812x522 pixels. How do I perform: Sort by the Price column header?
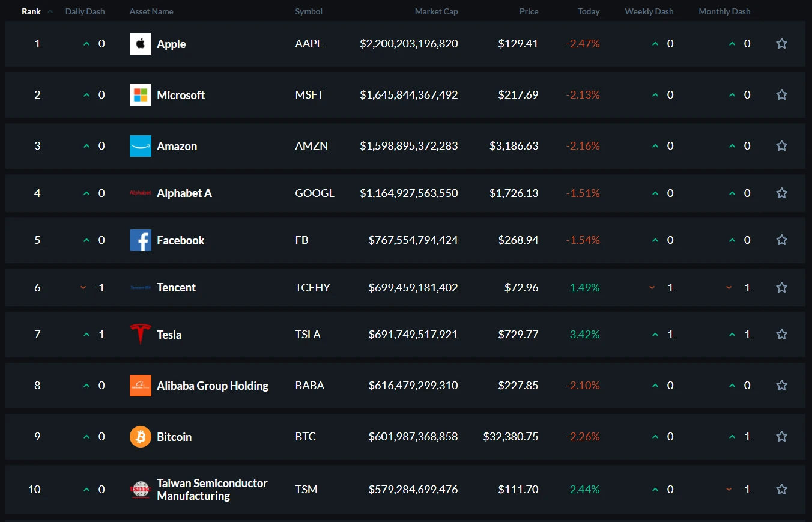pos(529,11)
